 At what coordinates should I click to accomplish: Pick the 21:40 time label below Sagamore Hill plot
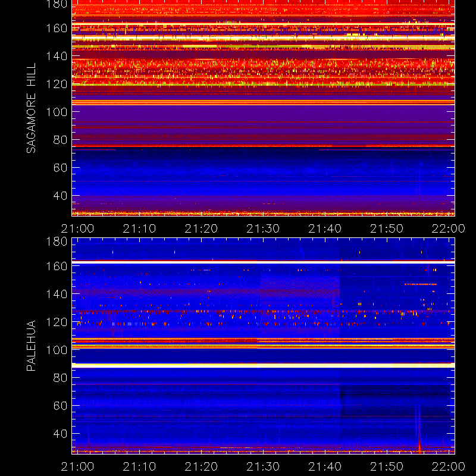[325, 228]
